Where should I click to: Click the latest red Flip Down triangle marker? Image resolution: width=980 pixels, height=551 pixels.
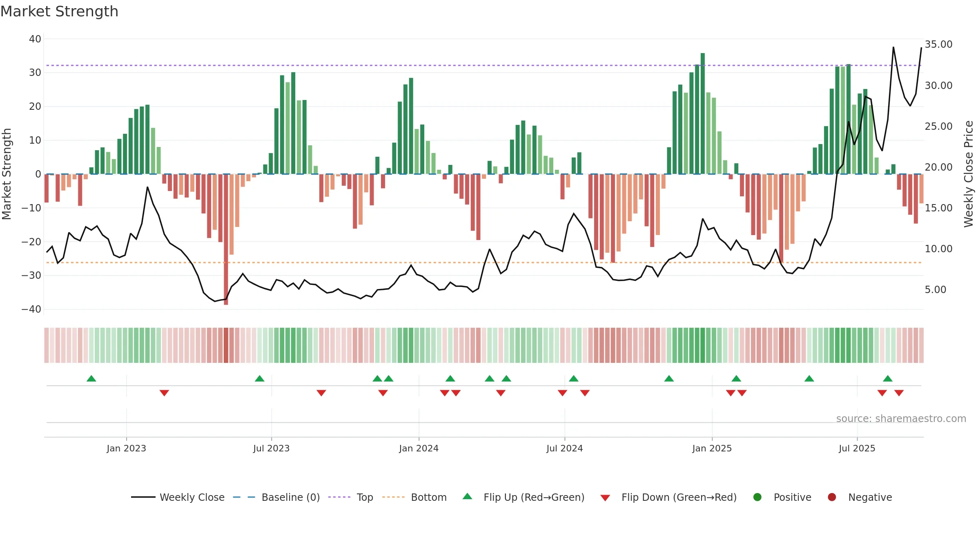[x=899, y=393]
